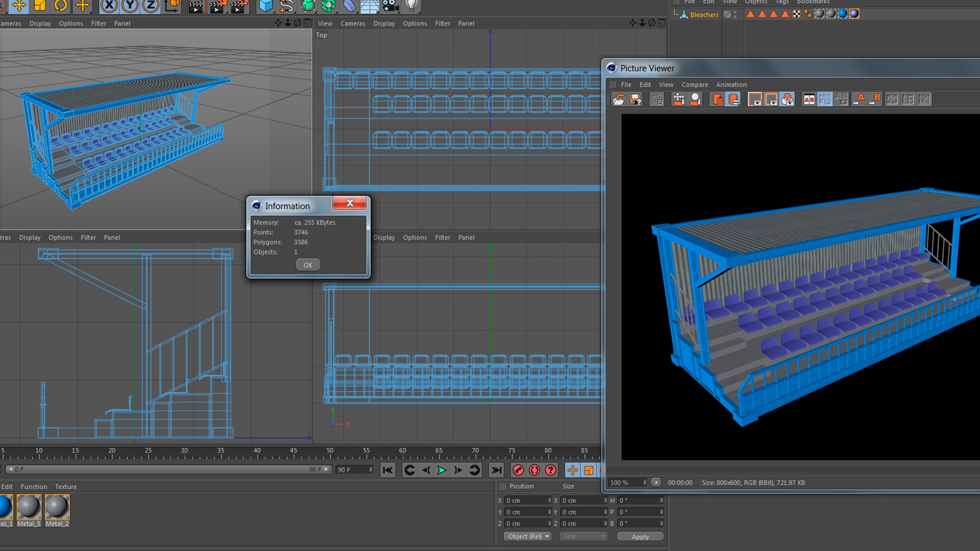Toggle Display Color Channel eye icon
Image resolution: width=980 pixels, height=551 pixels.
[754, 99]
